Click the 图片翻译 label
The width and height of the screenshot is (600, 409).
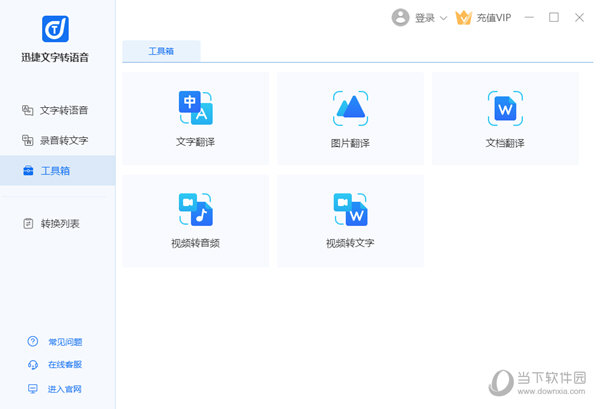coord(351,143)
